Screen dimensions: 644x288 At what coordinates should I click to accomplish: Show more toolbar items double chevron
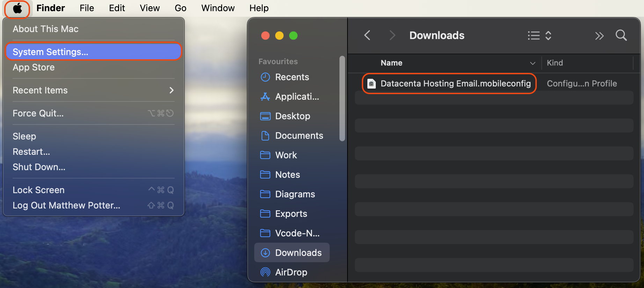tap(599, 36)
